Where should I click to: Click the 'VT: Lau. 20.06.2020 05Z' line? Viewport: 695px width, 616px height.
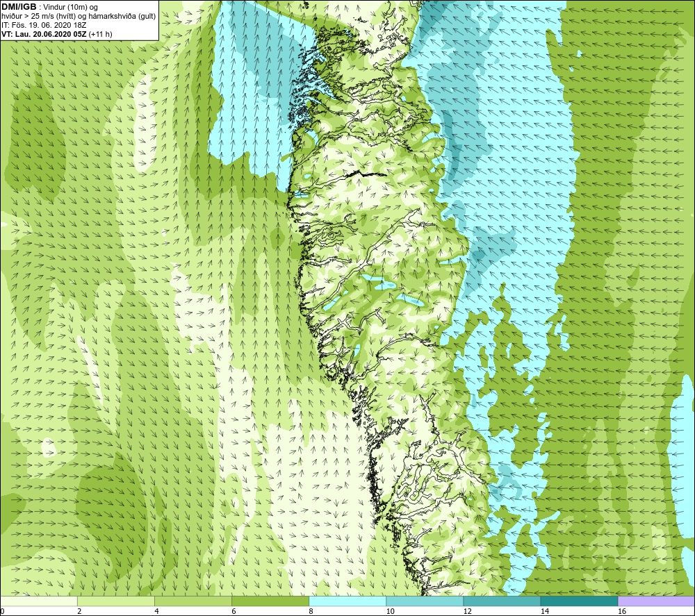tap(44, 34)
